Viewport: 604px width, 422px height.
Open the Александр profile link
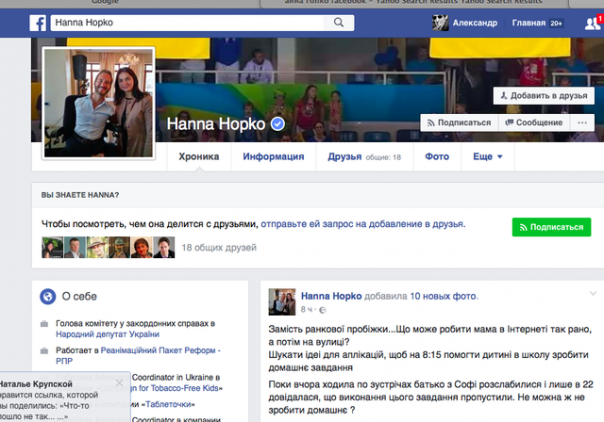pos(475,23)
